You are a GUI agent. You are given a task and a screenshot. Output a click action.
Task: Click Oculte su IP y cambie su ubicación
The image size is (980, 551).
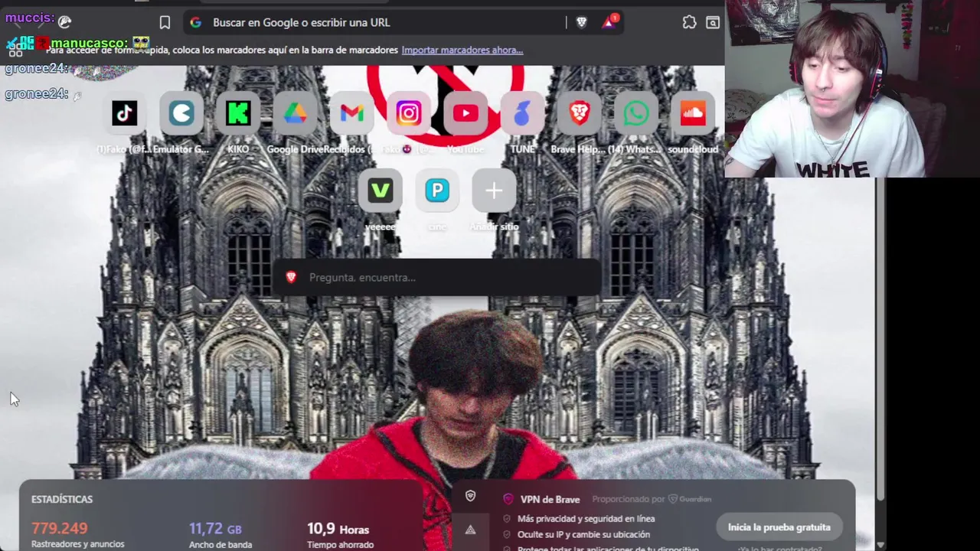coord(583,535)
